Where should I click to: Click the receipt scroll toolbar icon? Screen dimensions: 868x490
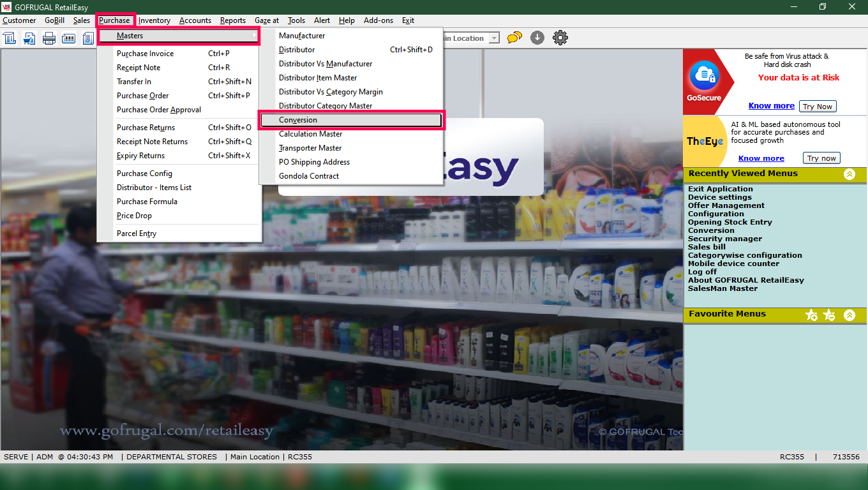coord(10,38)
